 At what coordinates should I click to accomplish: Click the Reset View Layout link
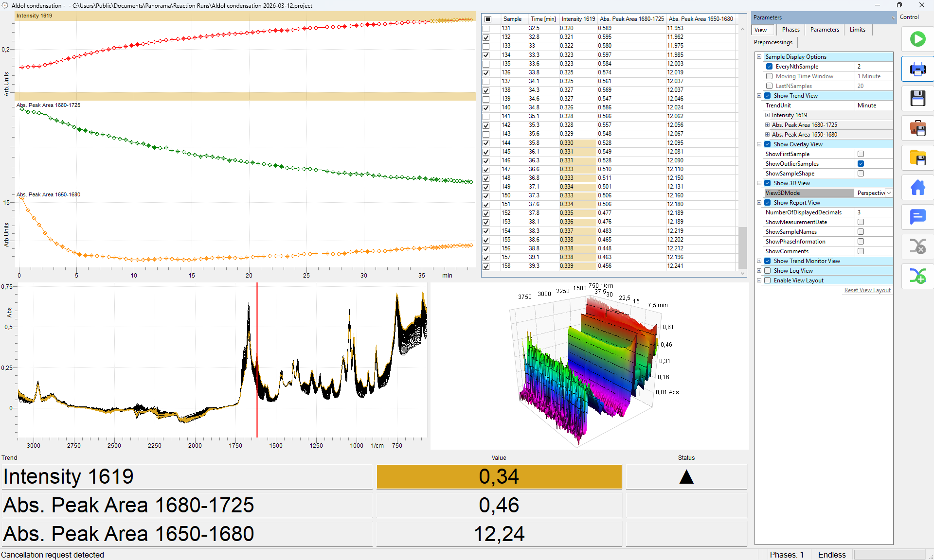(x=867, y=290)
